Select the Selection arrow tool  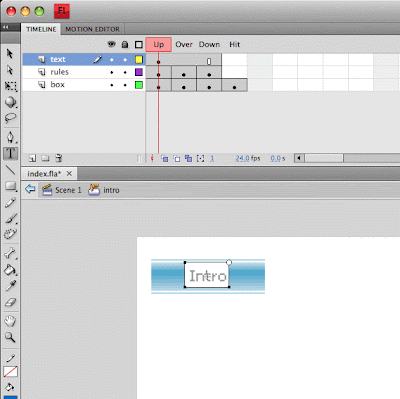(10, 53)
